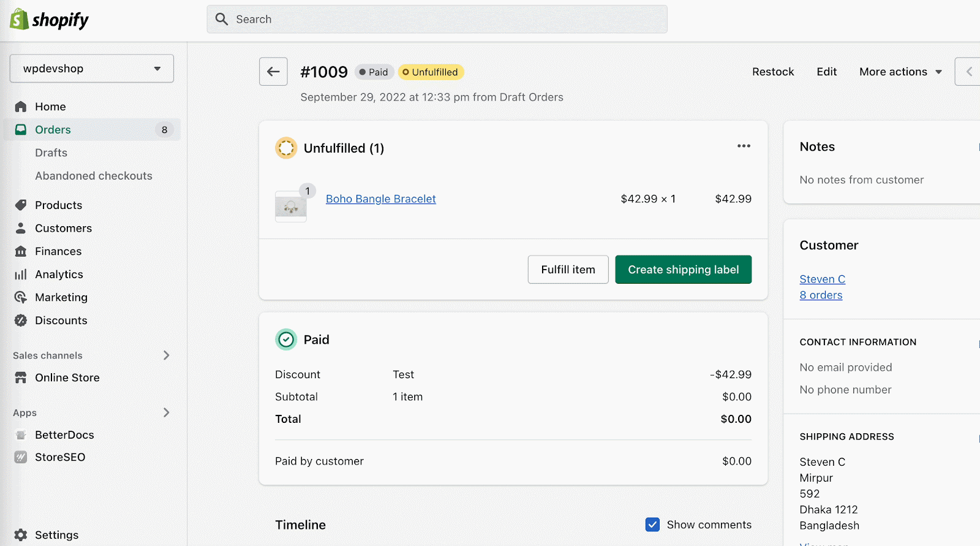The image size is (980, 546).
Task: Focus the top Search field
Action: pyautogui.click(x=437, y=19)
